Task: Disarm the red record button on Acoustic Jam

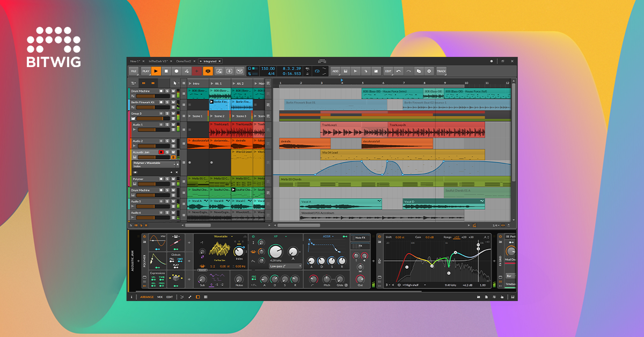Action: (161, 152)
